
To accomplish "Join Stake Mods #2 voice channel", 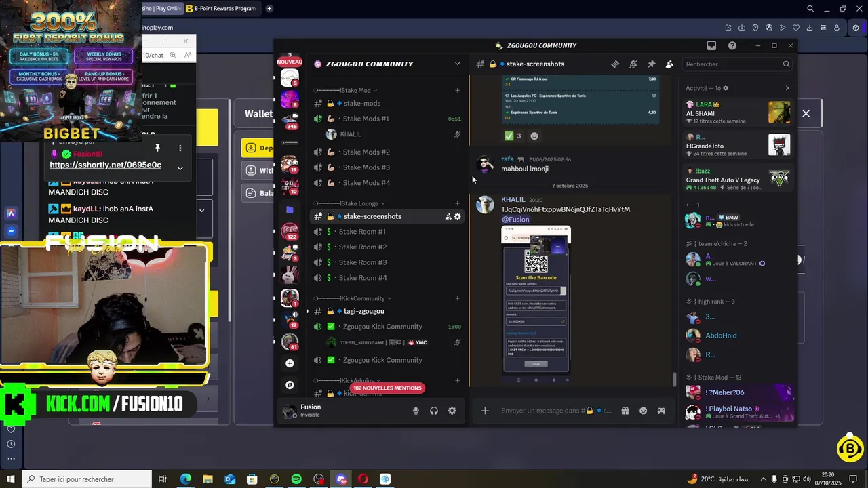I will coord(387,152).
